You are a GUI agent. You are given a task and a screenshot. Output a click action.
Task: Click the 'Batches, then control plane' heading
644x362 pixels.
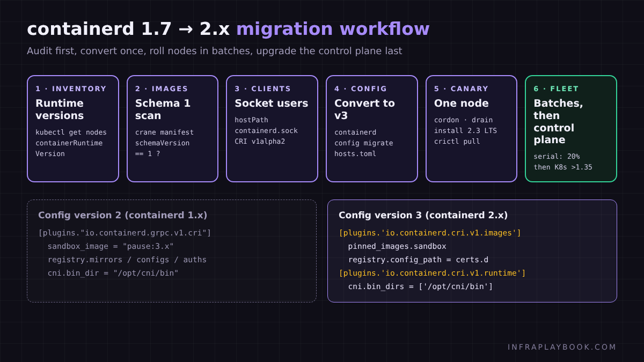pos(558,121)
